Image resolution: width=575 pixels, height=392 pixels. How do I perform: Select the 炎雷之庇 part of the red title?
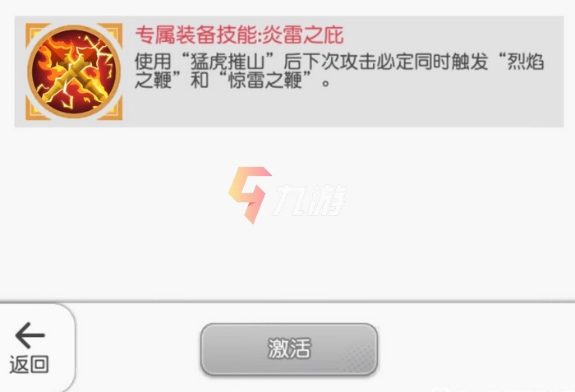[x=307, y=35]
